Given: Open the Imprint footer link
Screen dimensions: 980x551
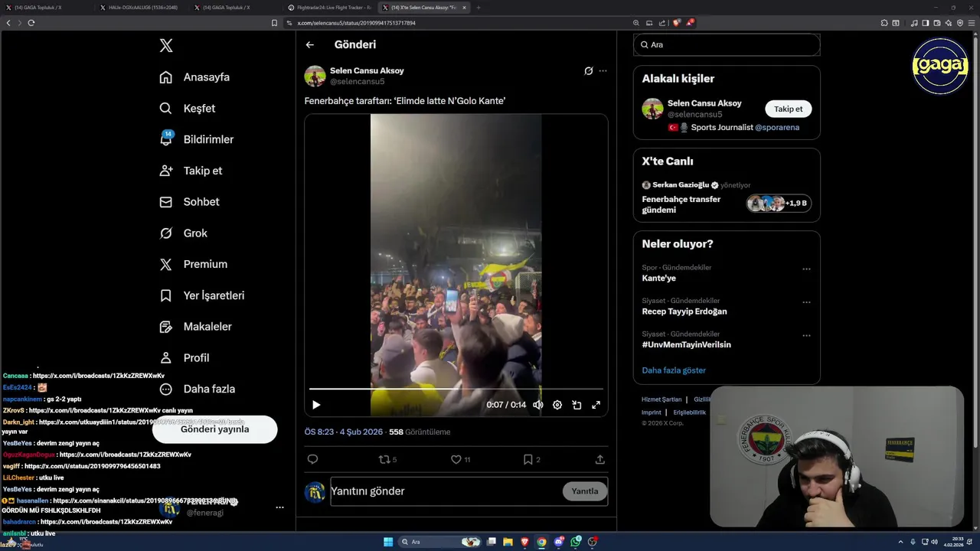Looking at the screenshot, I should (x=651, y=412).
